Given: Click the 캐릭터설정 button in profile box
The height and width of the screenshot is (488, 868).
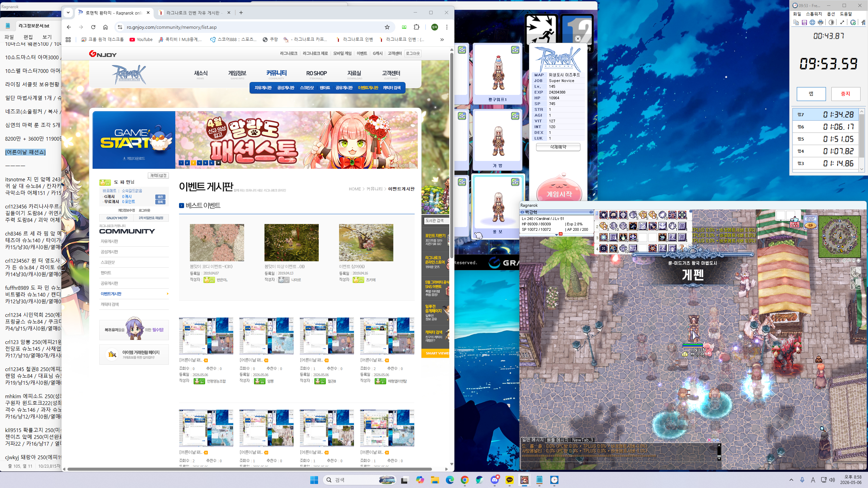Looking at the screenshot, I should coord(158,176).
